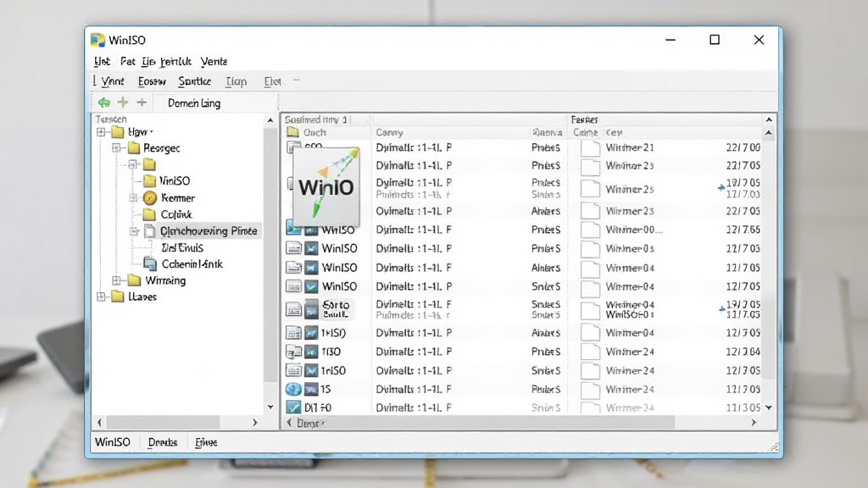Switch to the Dneeks bottom tab
The height and width of the screenshot is (488, 868).
click(x=163, y=442)
